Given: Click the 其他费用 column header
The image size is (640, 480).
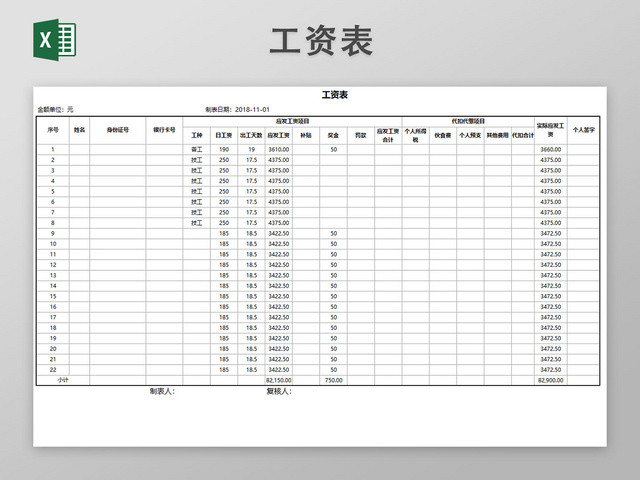Looking at the screenshot, I should 498,135.
